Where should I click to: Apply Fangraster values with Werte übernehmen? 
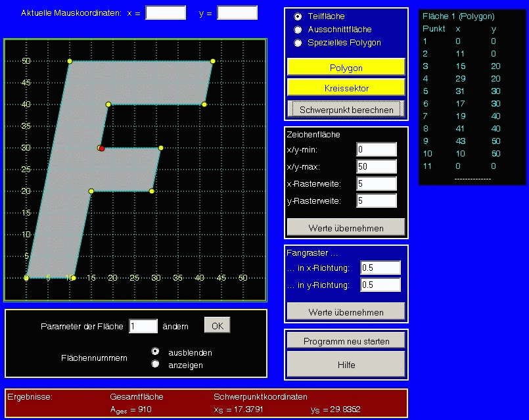click(x=346, y=311)
